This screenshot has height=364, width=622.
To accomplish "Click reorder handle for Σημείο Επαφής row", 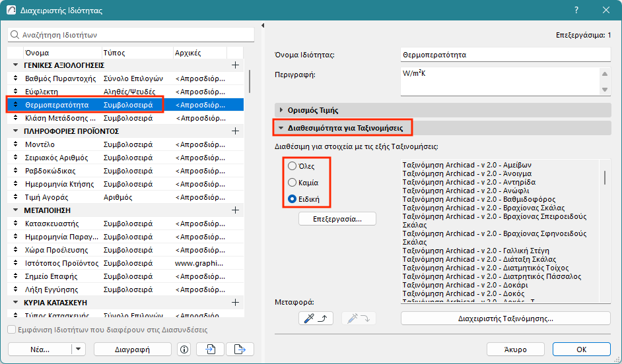I will point(15,276).
